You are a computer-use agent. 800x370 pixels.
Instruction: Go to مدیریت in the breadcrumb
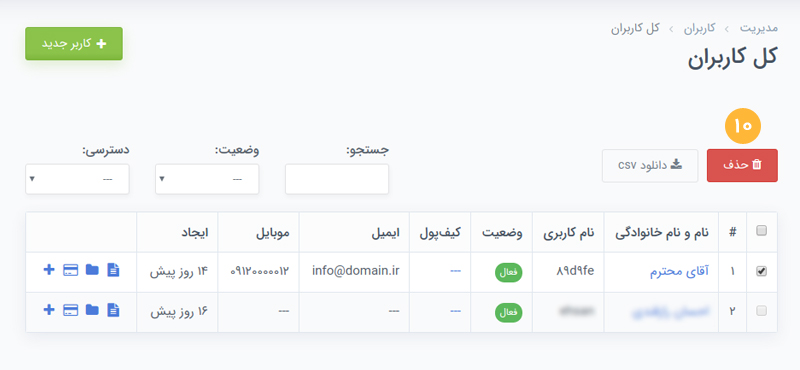(x=759, y=28)
